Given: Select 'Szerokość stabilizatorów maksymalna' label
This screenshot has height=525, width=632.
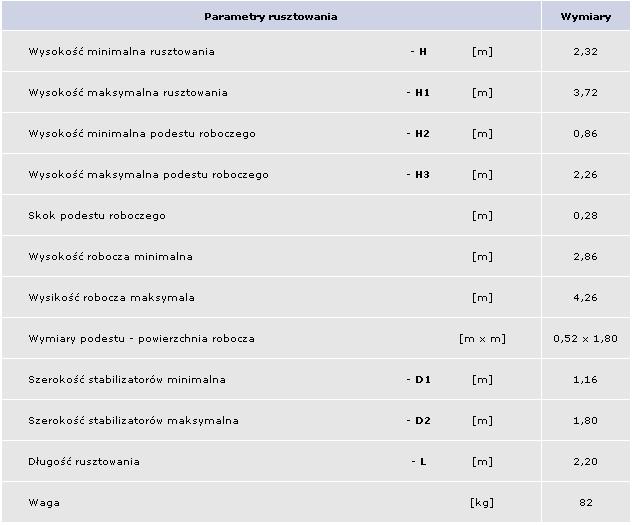Looking at the screenshot, I should coord(133,421).
